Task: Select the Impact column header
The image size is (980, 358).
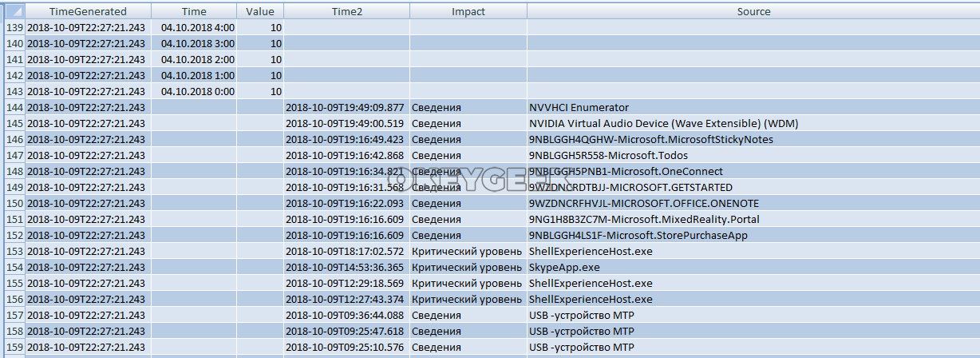Action: click(468, 12)
